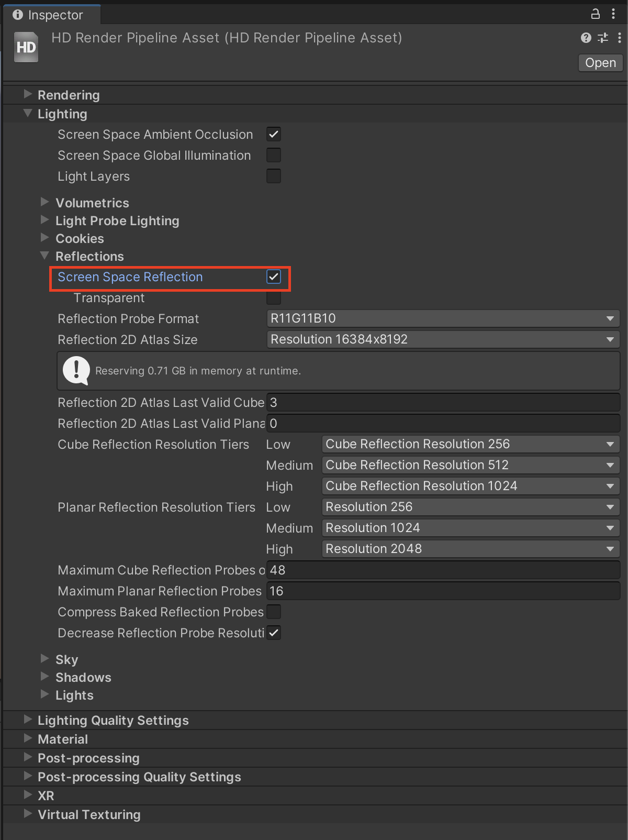Expand the Volumetrics section
Screen dimensions: 628x840
pyautogui.click(x=45, y=203)
